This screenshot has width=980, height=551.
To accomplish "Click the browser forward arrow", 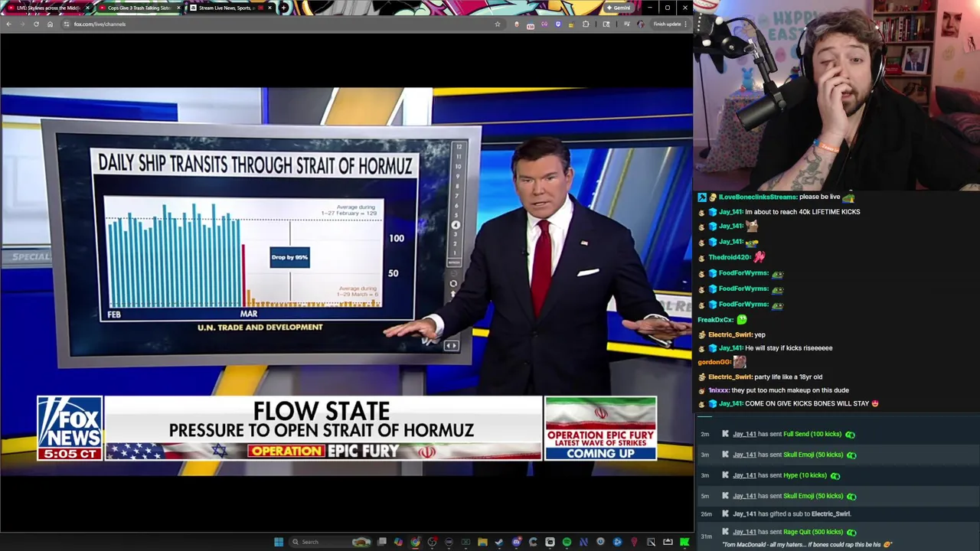I will click(22, 24).
